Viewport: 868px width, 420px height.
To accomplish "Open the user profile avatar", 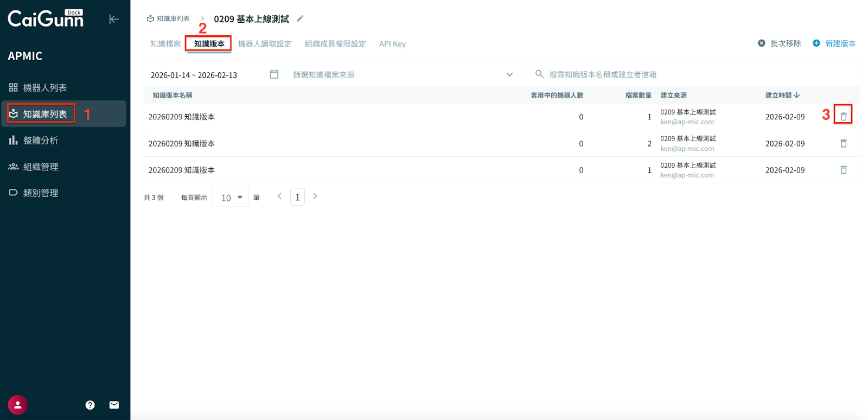I will pos(17,405).
